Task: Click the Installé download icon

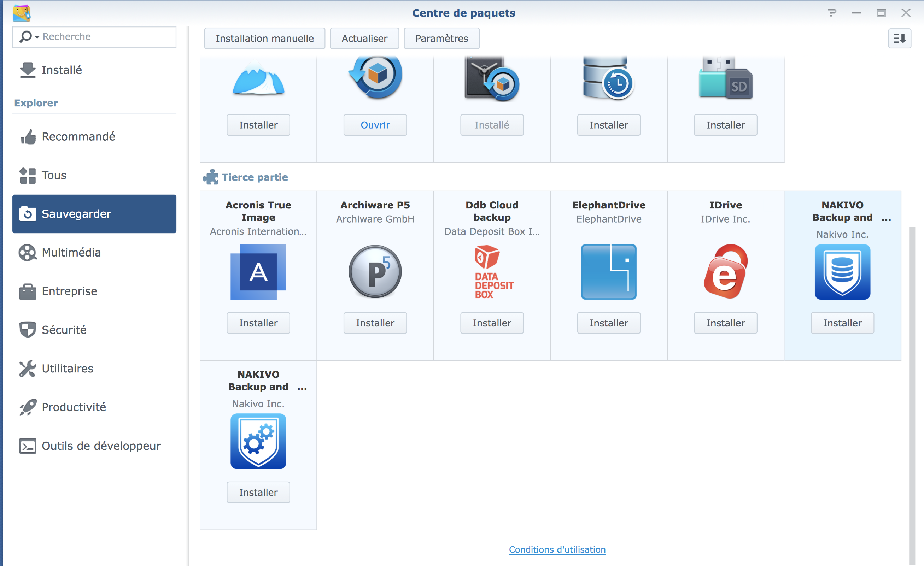Action: click(27, 70)
